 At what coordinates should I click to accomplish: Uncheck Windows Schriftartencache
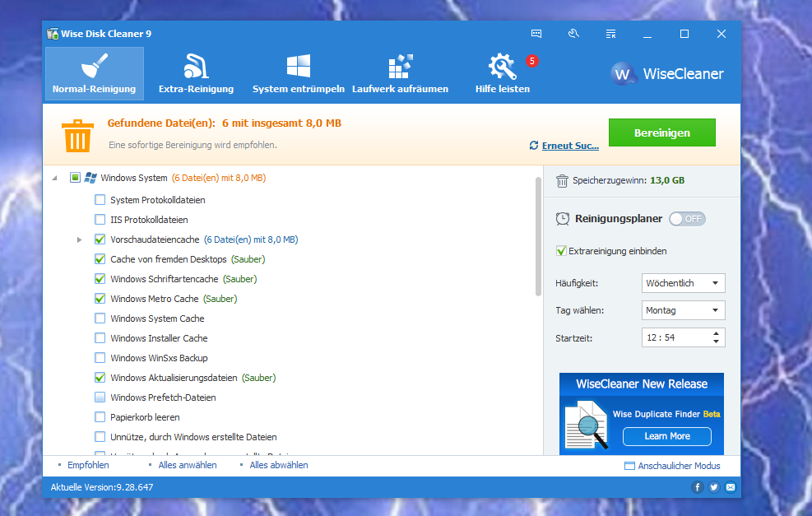(100, 279)
